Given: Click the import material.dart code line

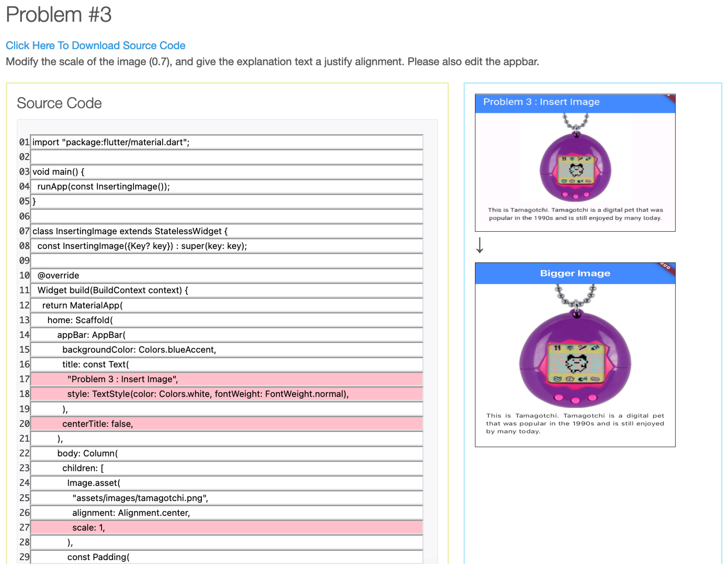Looking at the screenshot, I should pos(111,142).
